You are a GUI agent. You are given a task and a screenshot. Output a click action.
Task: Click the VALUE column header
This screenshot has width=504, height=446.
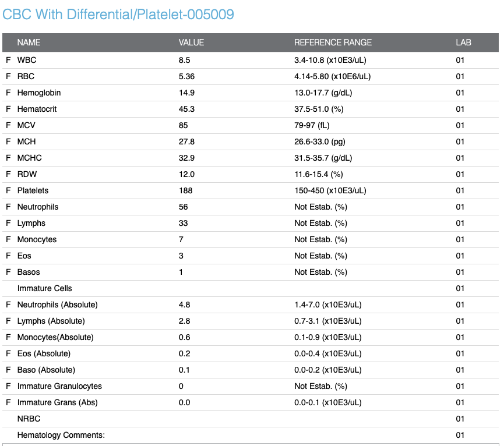click(191, 43)
